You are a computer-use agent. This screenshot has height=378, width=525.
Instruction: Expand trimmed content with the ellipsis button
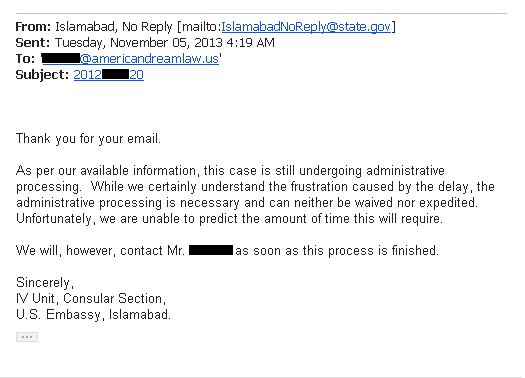[x=27, y=337]
